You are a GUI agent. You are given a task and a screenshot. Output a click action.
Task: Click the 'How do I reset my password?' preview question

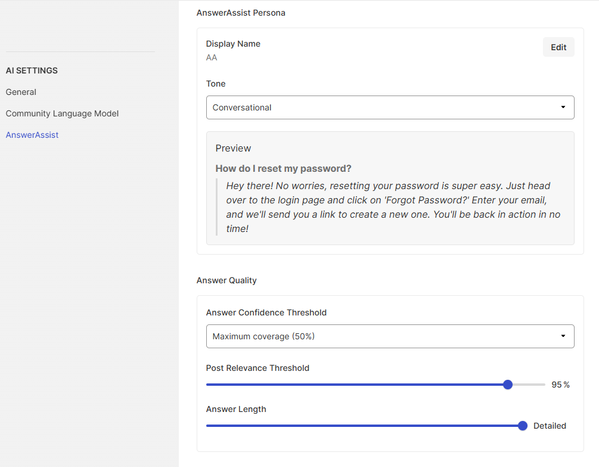pyautogui.click(x=283, y=169)
